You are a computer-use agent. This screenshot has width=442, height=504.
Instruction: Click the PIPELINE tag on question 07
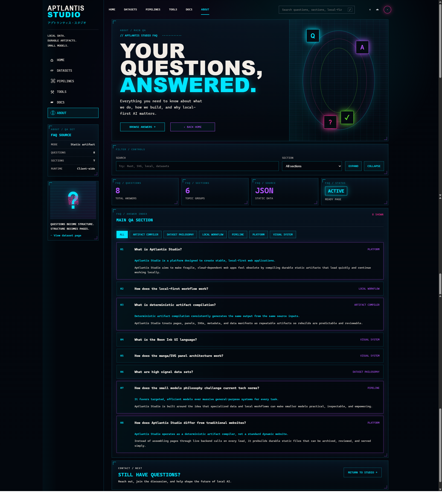tap(373, 388)
